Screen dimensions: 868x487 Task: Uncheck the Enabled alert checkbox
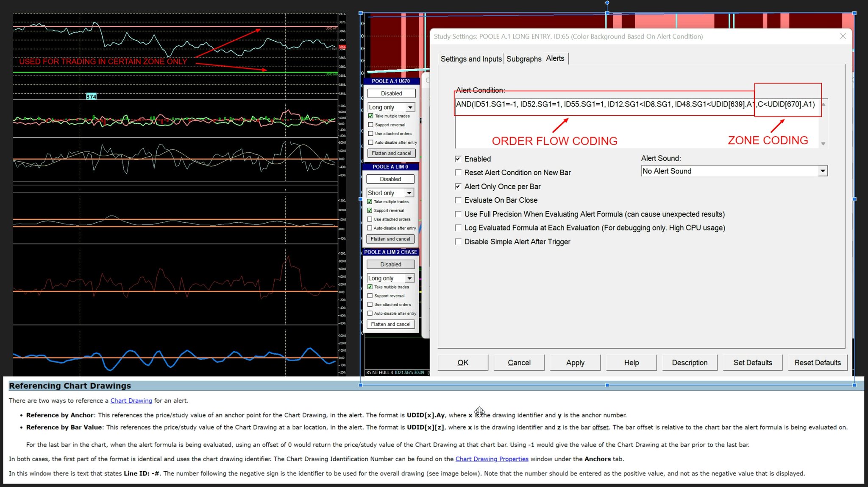[458, 159]
